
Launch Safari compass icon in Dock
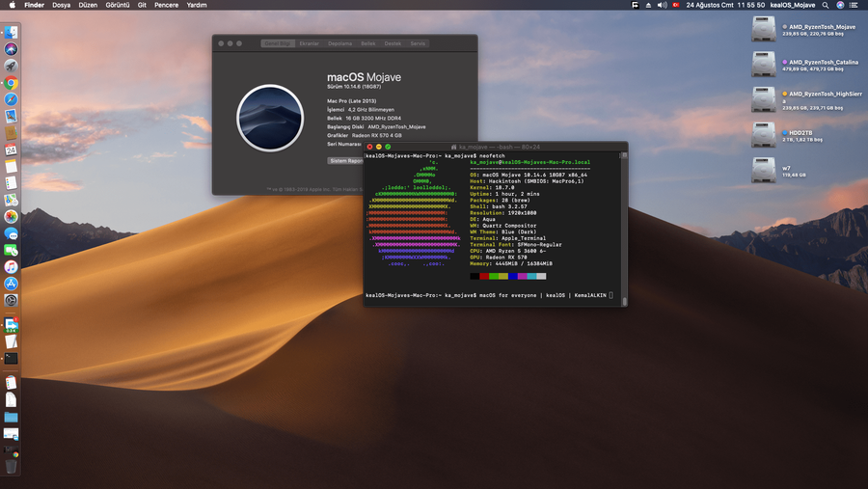point(11,99)
